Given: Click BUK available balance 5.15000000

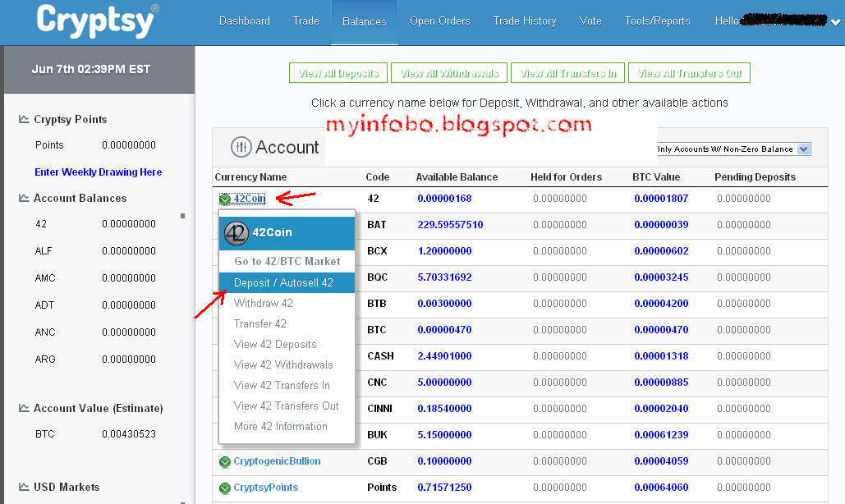Looking at the screenshot, I should (444, 434).
